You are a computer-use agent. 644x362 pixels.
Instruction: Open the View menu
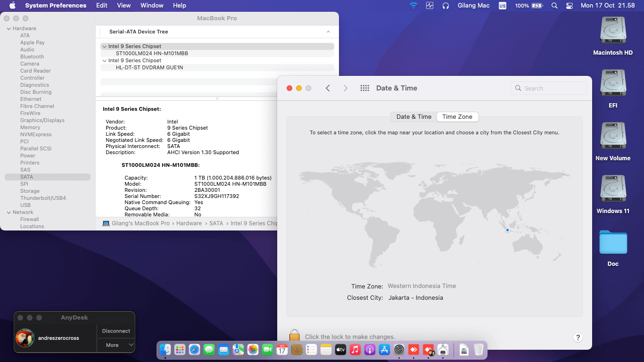click(124, 6)
